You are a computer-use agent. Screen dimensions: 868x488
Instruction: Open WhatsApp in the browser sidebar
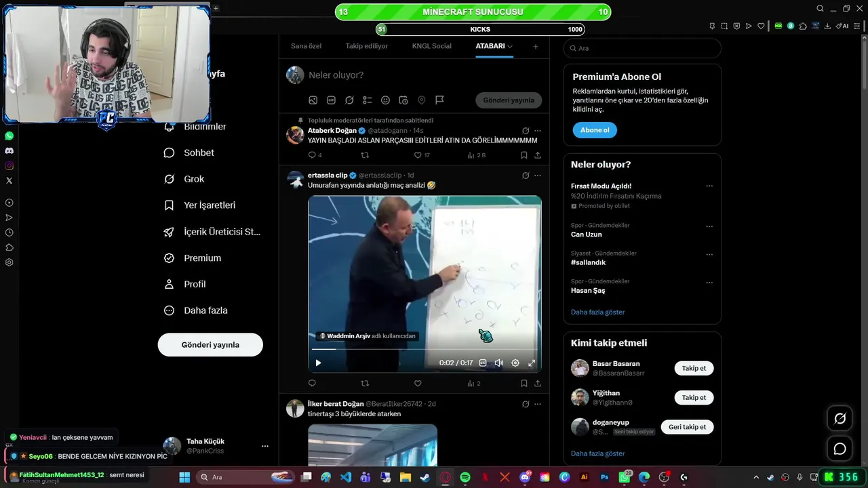click(9, 136)
